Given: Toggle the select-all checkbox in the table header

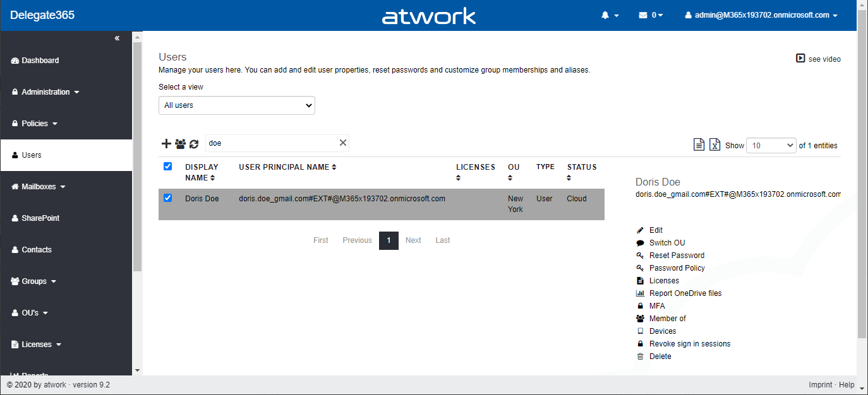Looking at the screenshot, I should coord(167,167).
